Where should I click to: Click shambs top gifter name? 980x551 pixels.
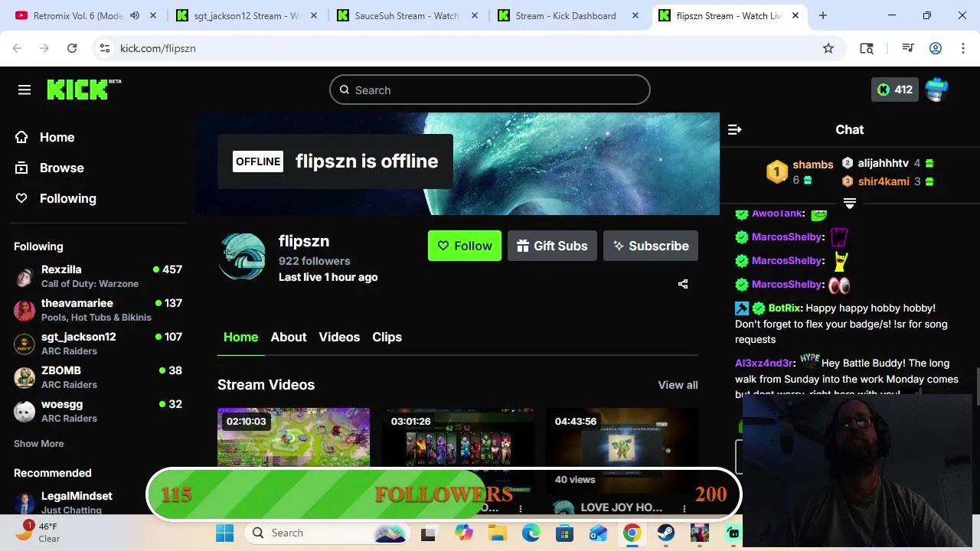pyautogui.click(x=812, y=165)
